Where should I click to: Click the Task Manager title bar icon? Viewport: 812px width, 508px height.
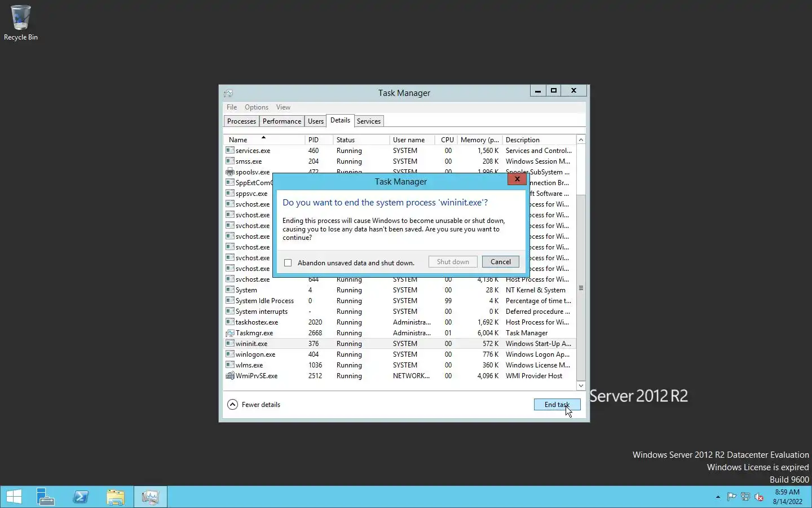[228, 93]
